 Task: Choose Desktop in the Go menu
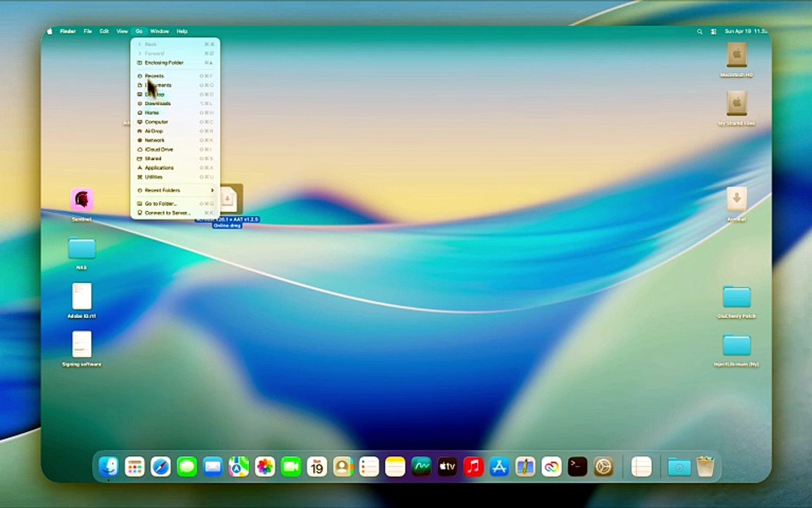point(175,95)
